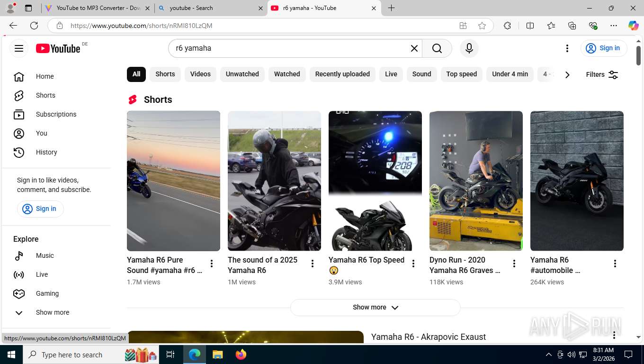The image size is (644, 364).
Task: Open options for Yamaha R6 Top Speed short
Action: pos(413,264)
